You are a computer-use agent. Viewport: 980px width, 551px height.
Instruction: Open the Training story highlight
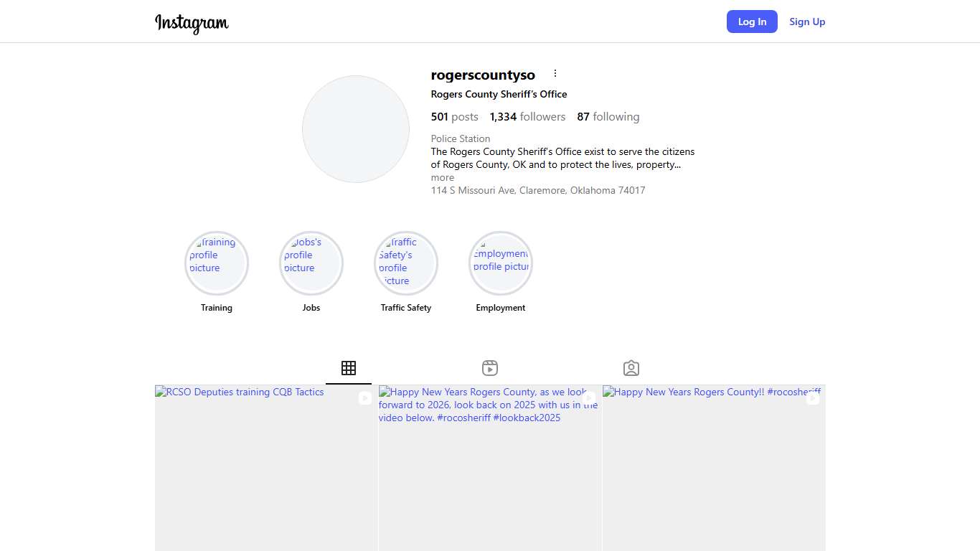click(x=217, y=263)
